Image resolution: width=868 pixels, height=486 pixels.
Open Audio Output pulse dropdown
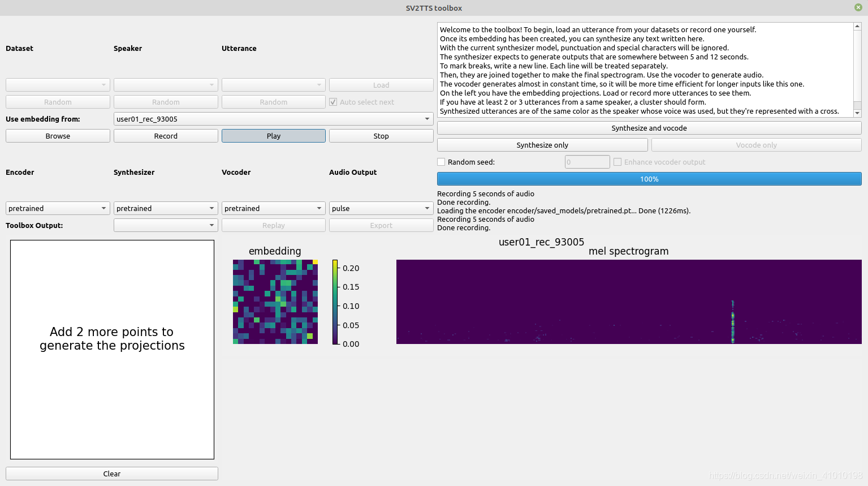point(381,209)
